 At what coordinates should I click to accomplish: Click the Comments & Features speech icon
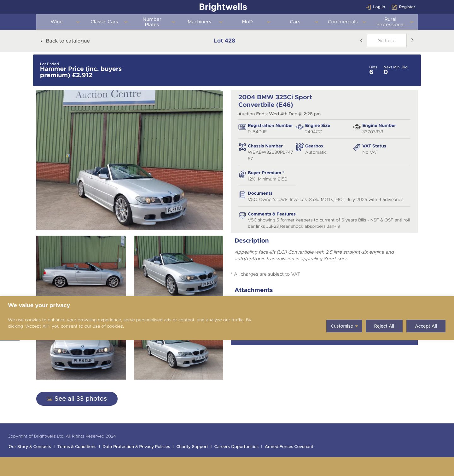pos(242,215)
